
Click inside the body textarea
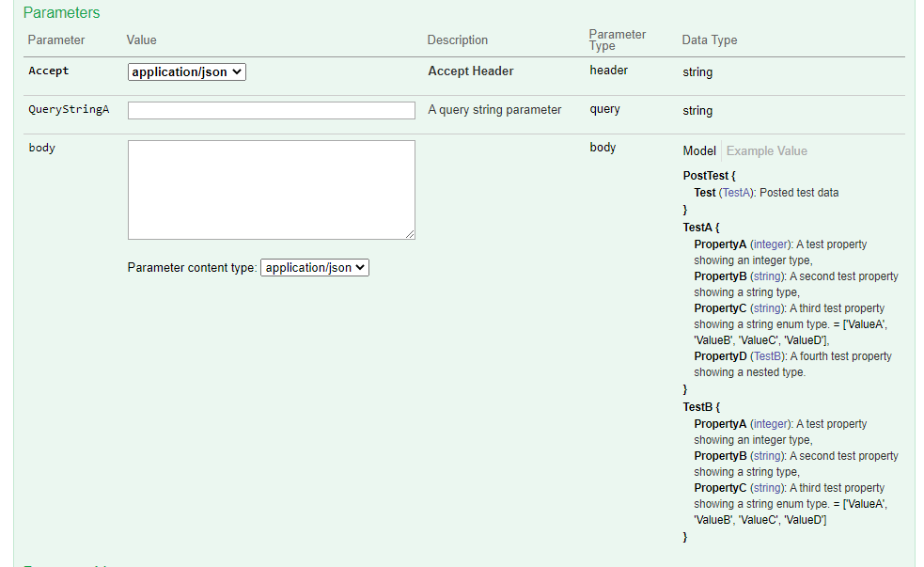tap(271, 190)
